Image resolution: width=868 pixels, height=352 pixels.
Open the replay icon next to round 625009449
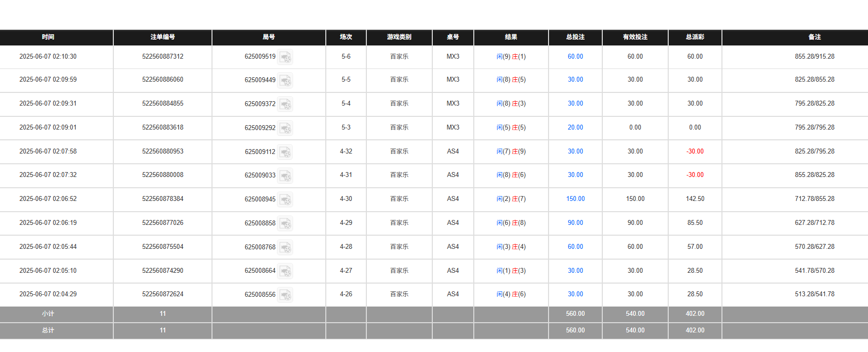[x=285, y=80]
